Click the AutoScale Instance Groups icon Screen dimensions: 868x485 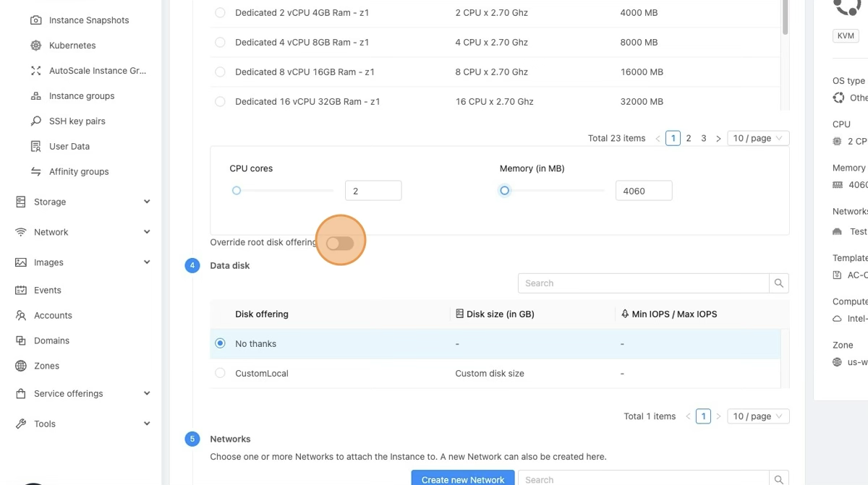pos(35,71)
